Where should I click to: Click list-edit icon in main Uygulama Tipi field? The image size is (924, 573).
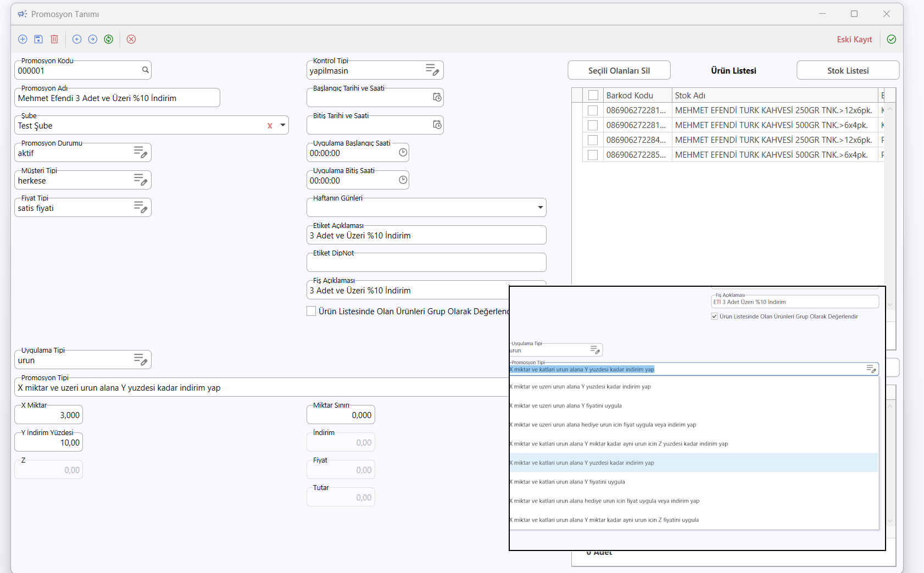(141, 359)
